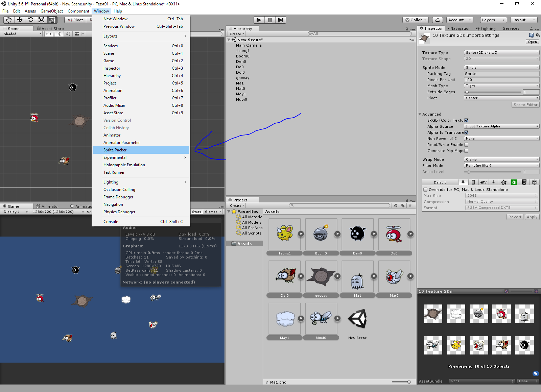Select Sprite Packer from the Window menu
Screen dimensions: 541x392
click(115, 150)
